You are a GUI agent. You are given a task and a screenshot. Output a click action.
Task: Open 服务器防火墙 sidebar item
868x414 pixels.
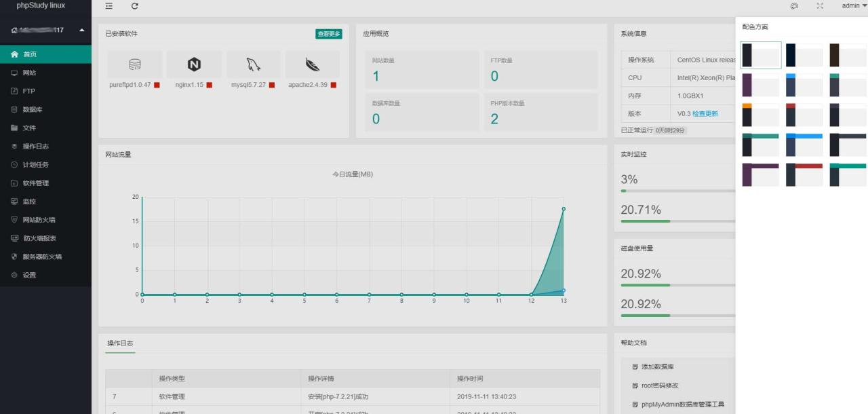(x=41, y=257)
